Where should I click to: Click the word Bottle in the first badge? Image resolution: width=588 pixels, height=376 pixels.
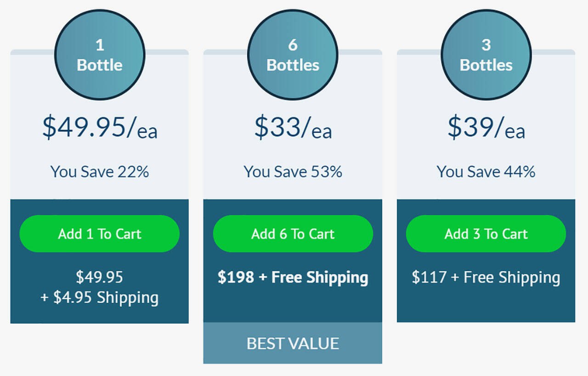point(100,65)
